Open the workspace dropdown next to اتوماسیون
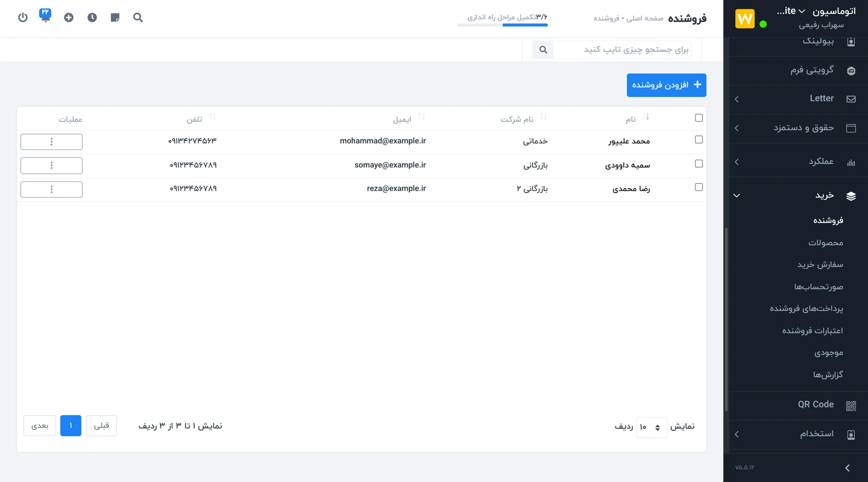Image resolution: width=868 pixels, height=482 pixels. [802, 11]
